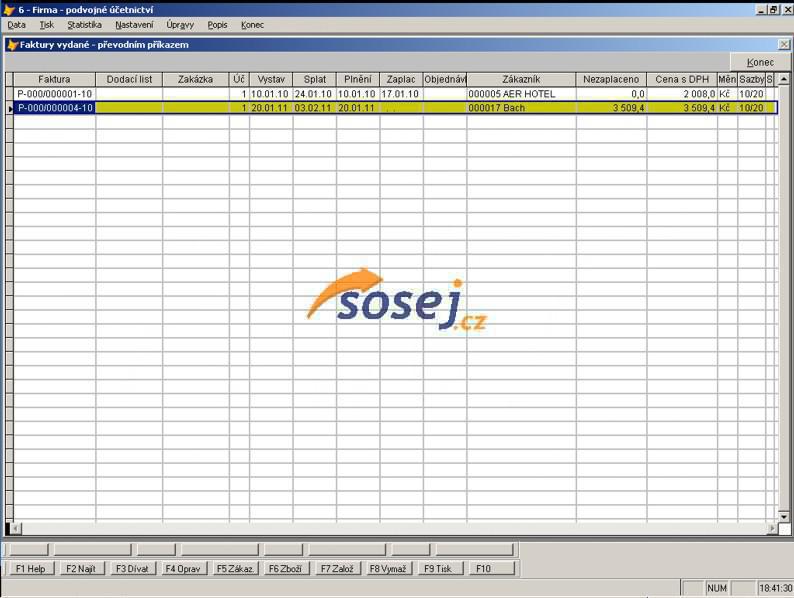This screenshot has height=598, width=794.
Task: Click the F6 Zboží button
Action: coord(285,568)
